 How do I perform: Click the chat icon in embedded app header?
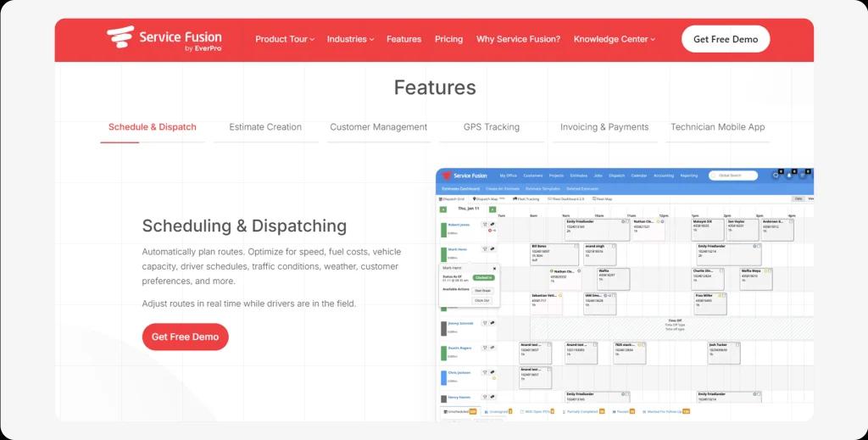(x=776, y=175)
